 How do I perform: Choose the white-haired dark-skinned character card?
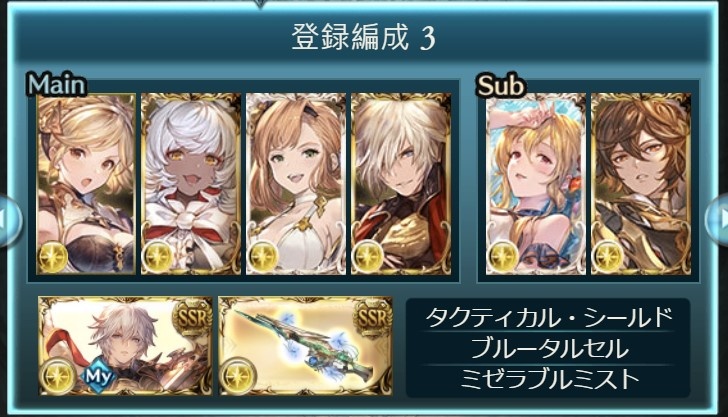point(191,184)
